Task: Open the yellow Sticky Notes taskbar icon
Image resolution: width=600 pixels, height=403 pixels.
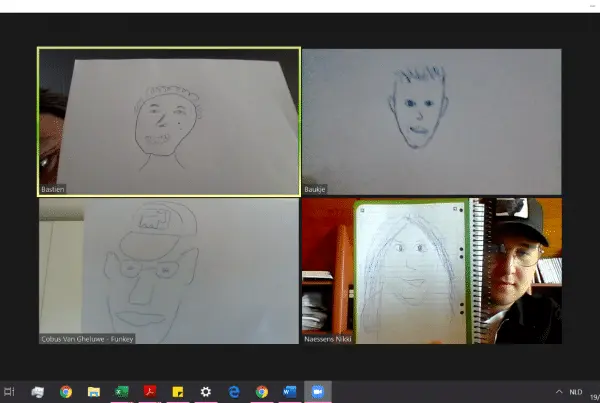Action: [x=178, y=392]
